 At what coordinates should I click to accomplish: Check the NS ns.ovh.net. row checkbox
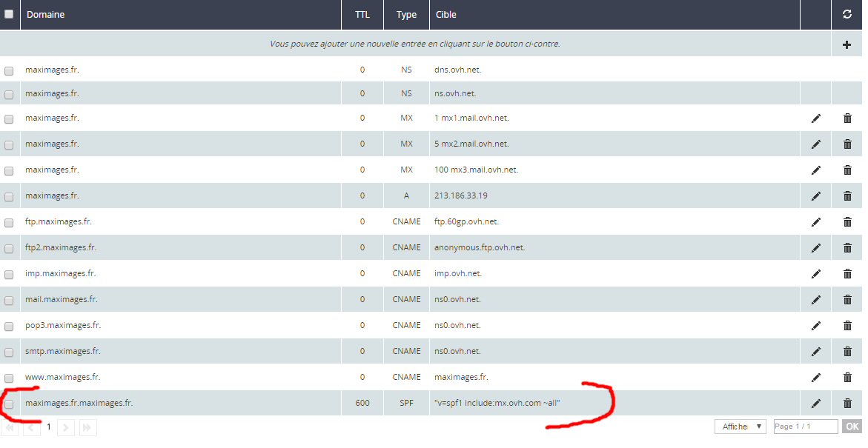click(x=9, y=95)
